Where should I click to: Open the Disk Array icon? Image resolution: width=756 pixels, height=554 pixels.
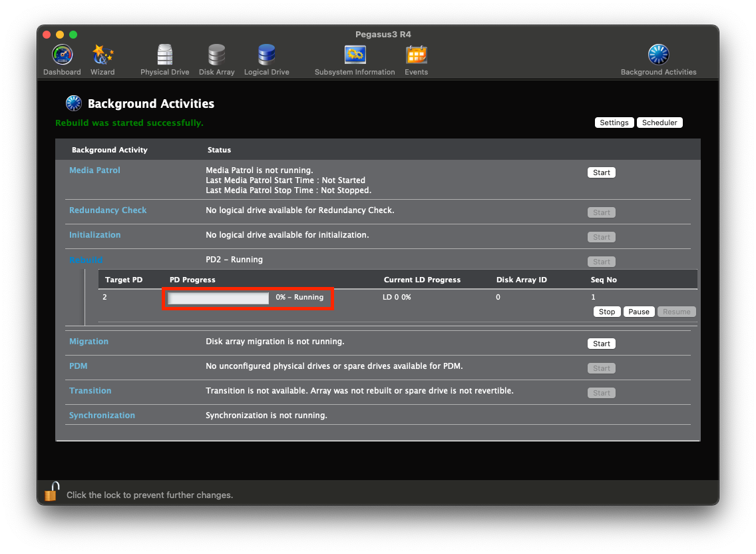coord(216,55)
